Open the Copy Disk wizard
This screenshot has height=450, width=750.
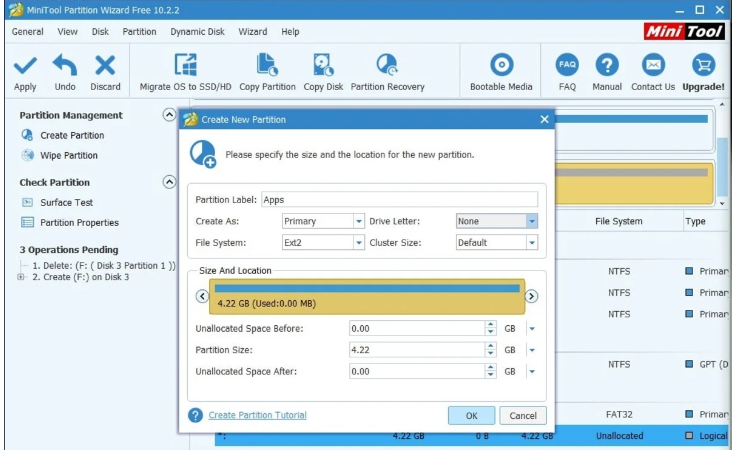(x=323, y=72)
